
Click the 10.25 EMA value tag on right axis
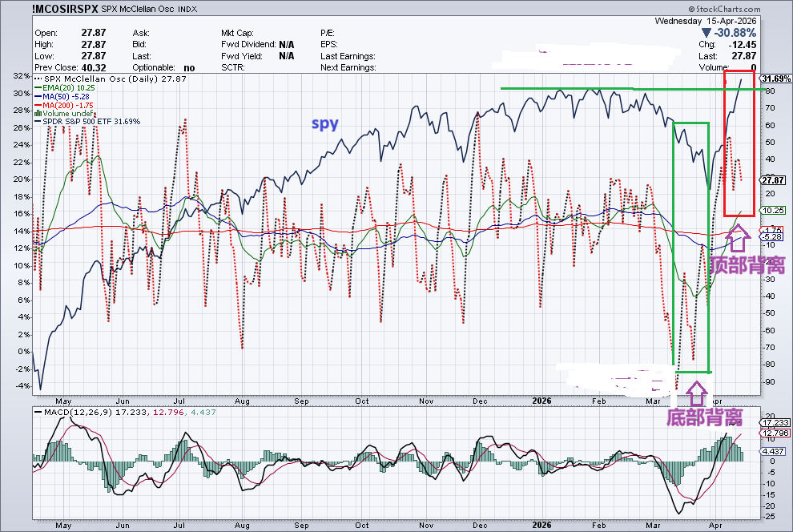[x=772, y=210]
